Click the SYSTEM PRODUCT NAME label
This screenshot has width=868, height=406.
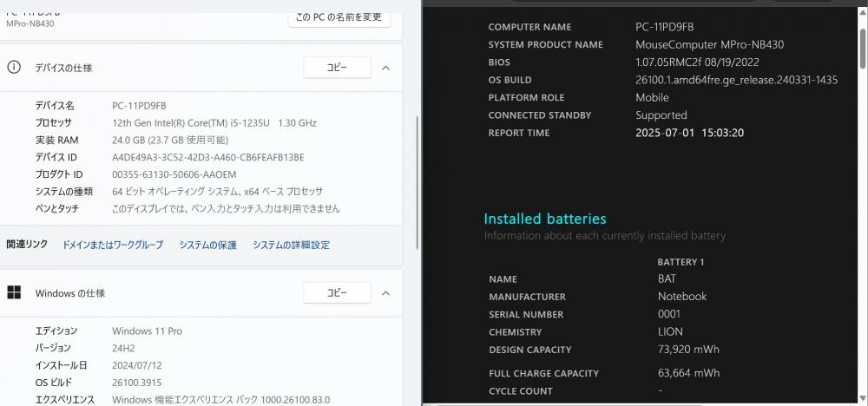(x=545, y=44)
